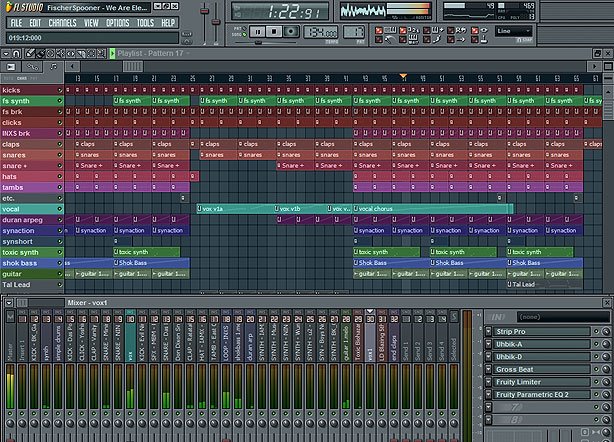Toggle Fruity Limiter effect enable LED
The height and width of the screenshot is (442, 614).
(596, 382)
